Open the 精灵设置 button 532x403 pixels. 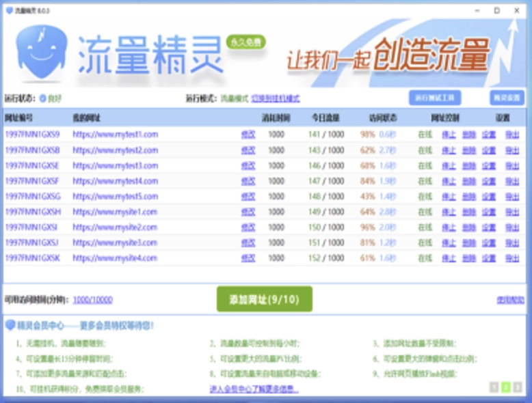[x=507, y=98]
